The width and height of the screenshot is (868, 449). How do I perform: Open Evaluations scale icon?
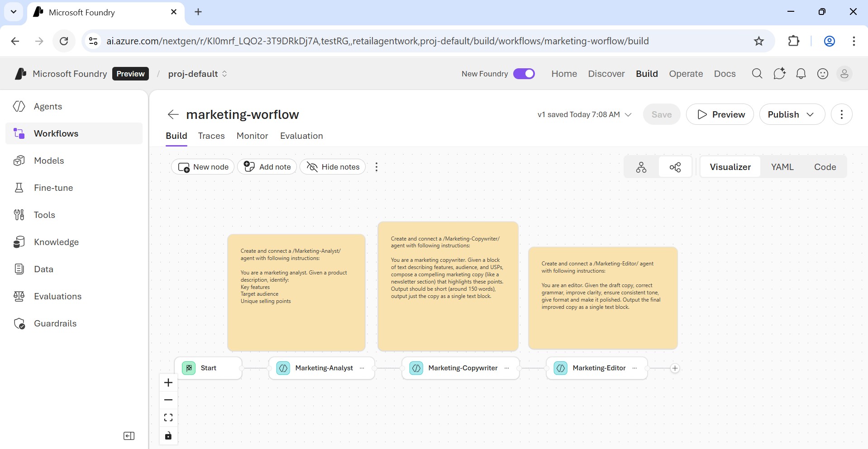pyautogui.click(x=19, y=296)
